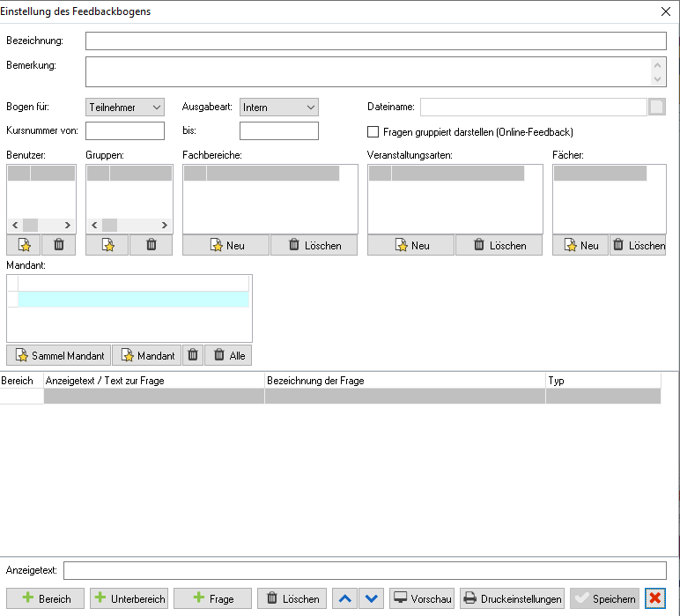Delete Gruppen entry trash icon
Viewport: 680px width, 616px height.
coord(152,245)
